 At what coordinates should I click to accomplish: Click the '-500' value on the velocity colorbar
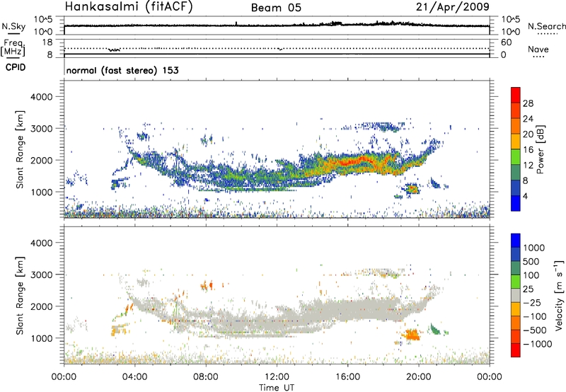(x=535, y=330)
